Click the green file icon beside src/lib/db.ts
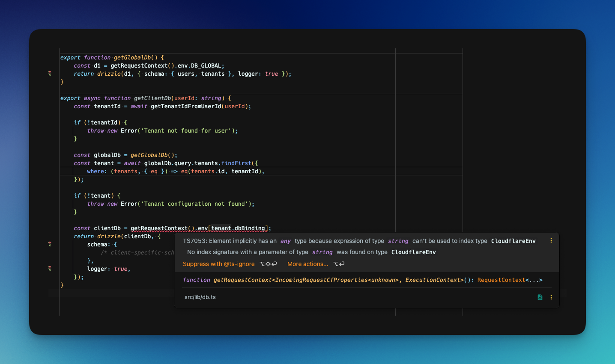 pyautogui.click(x=540, y=297)
